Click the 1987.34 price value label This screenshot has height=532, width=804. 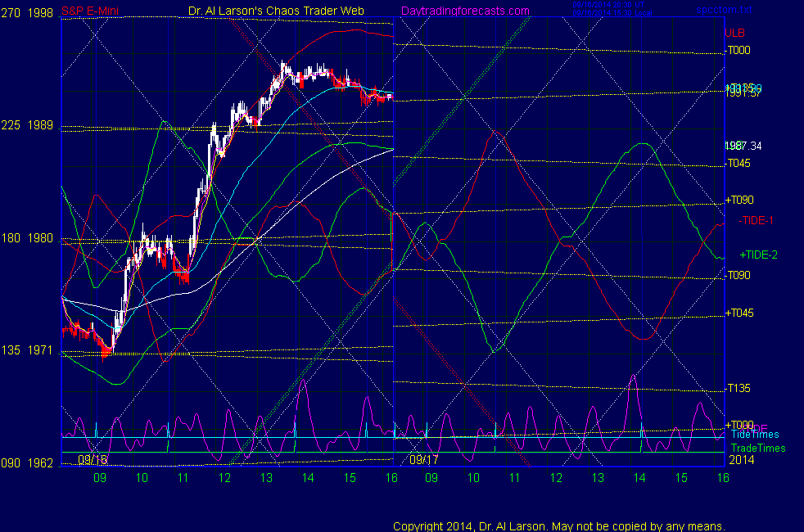tap(744, 146)
